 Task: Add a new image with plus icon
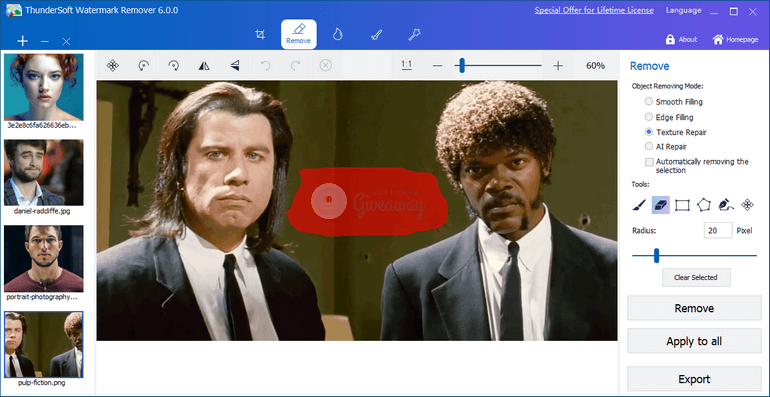[x=22, y=41]
